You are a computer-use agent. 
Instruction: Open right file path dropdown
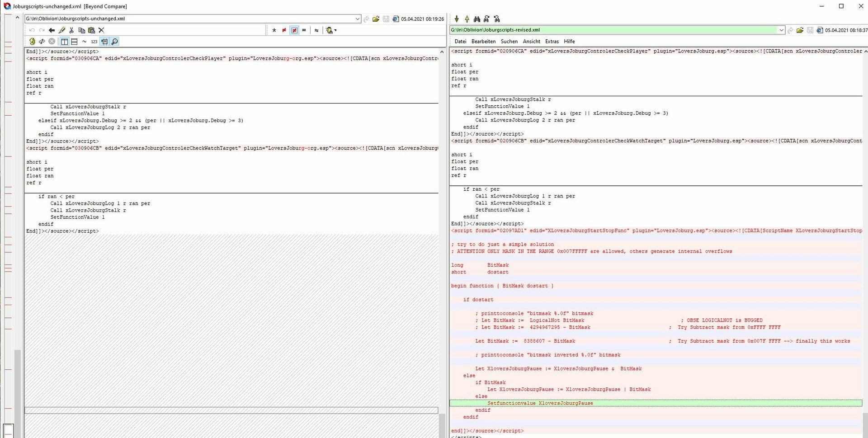tap(781, 30)
